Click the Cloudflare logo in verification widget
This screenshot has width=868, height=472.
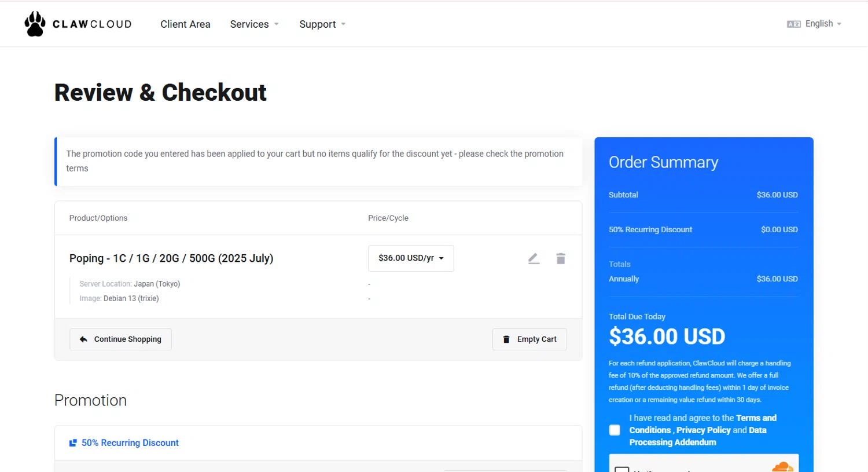click(x=782, y=467)
